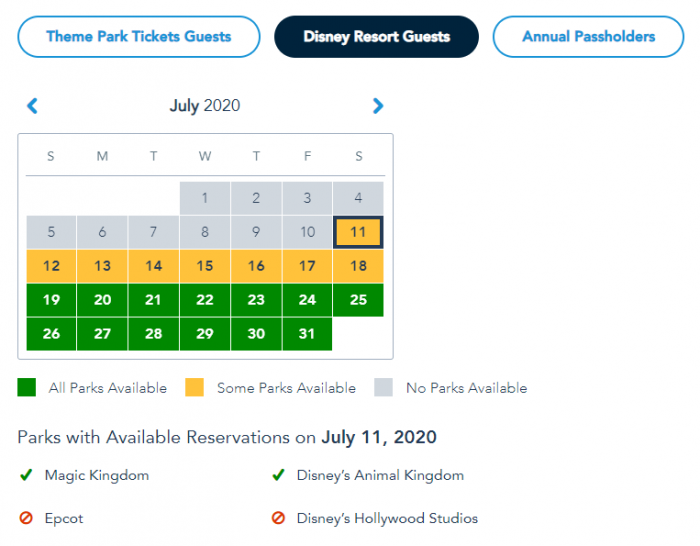Click the Magic Kingdom park name
Screen dimensions: 700x546
(x=97, y=476)
